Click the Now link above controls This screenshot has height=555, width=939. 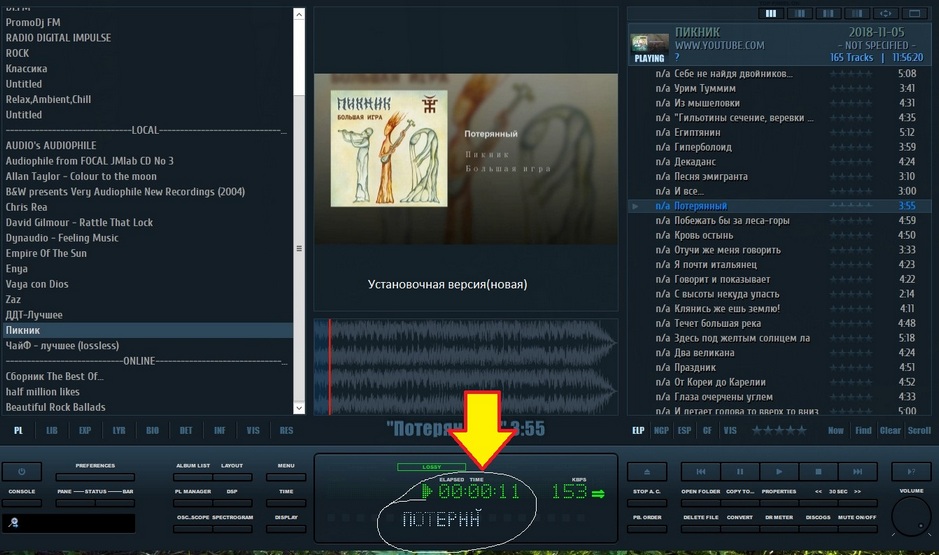point(836,430)
